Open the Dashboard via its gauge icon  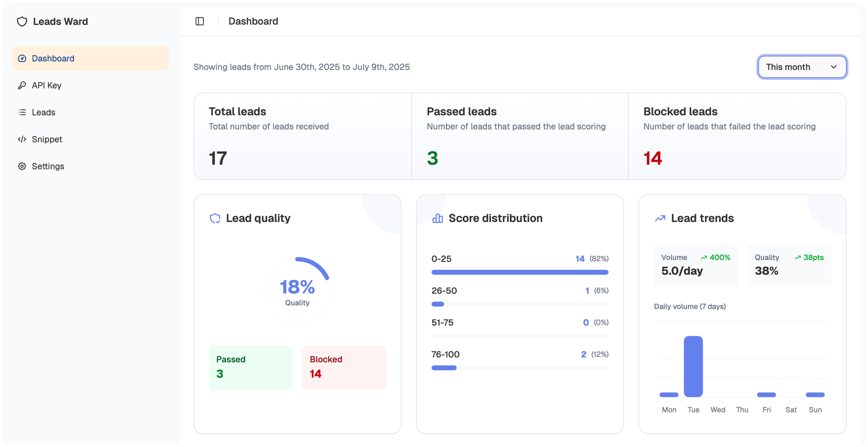[22, 58]
